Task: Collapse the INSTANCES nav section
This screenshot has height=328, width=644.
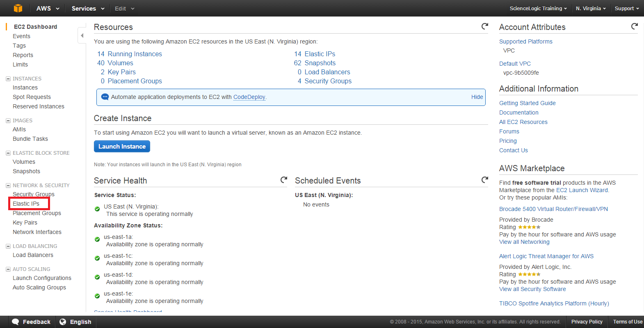Action: pos(8,79)
